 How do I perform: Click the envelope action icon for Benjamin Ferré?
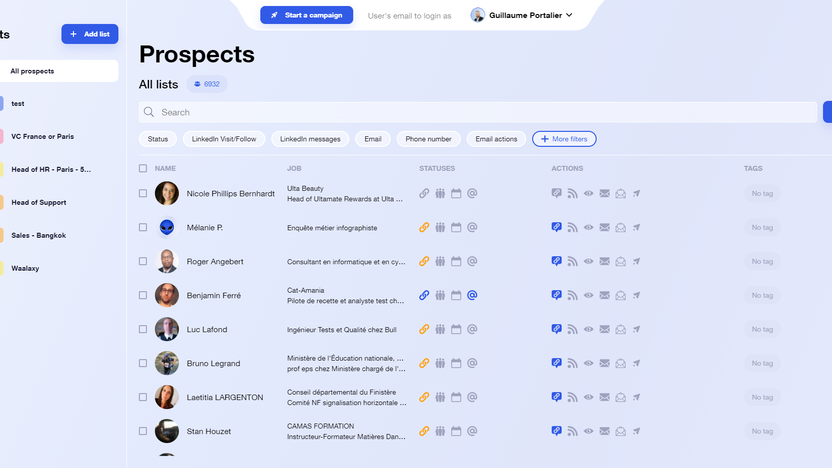[604, 296]
